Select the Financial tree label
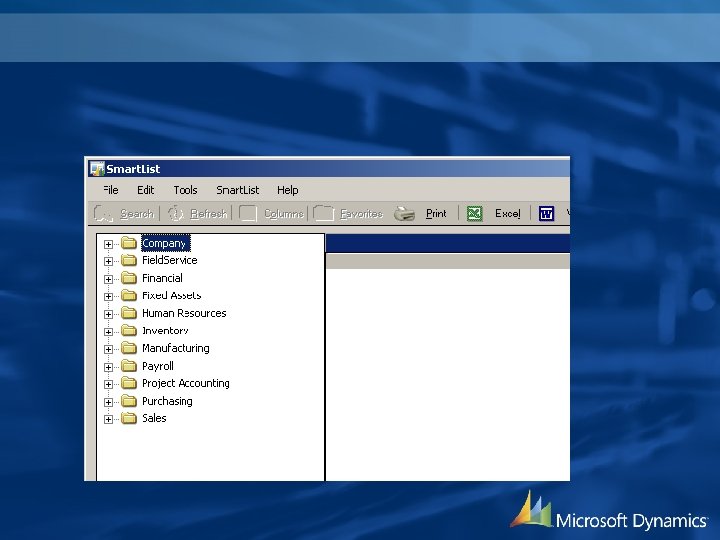The width and height of the screenshot is (720, 540). point(162,278)
